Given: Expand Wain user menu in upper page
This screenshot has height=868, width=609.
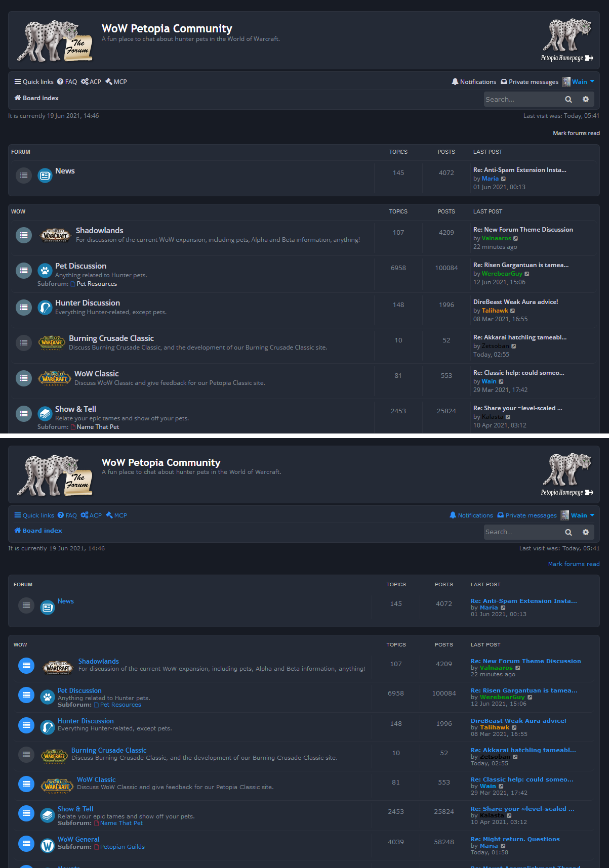Looking at the screenshot, I should (583, 82).
